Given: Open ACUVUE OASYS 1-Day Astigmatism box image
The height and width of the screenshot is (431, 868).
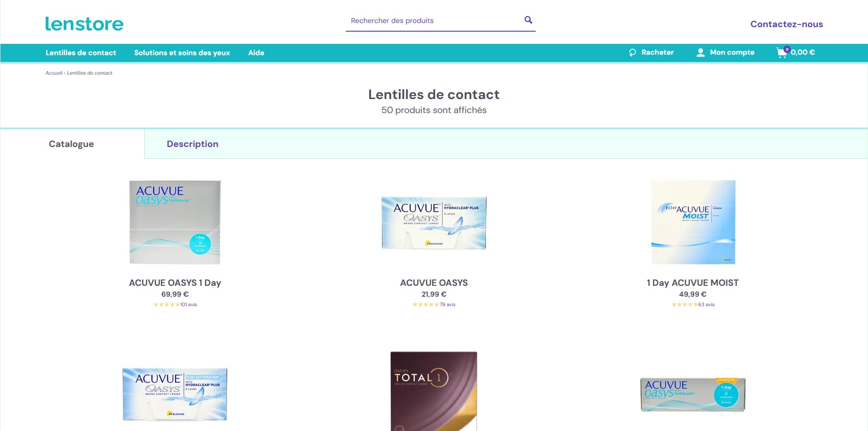Looking at the screenshot, I should [x=693, y=394].
